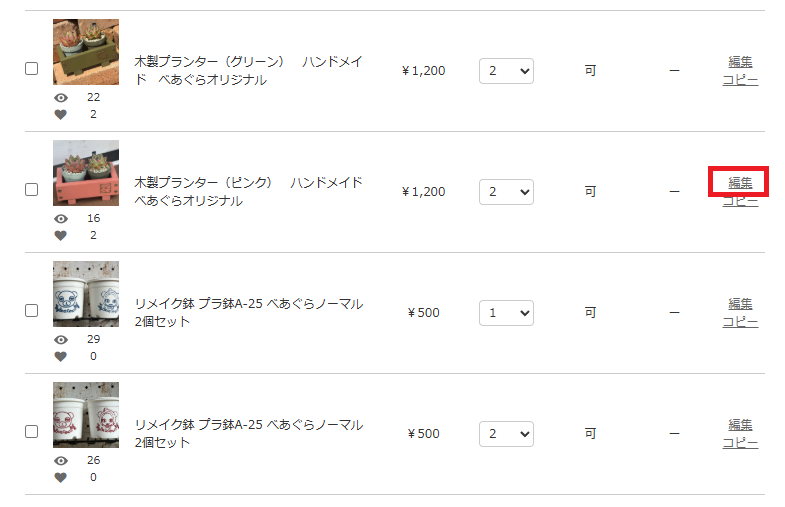The image size is (785, 507).
Task: Tick the pink wooden planter checkbox
Action: (32, 190)
